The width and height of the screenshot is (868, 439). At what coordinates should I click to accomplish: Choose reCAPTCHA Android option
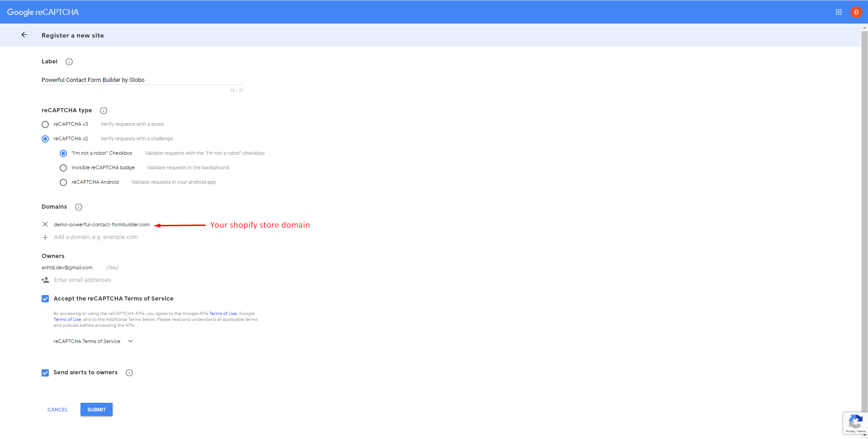click(63, 182)
